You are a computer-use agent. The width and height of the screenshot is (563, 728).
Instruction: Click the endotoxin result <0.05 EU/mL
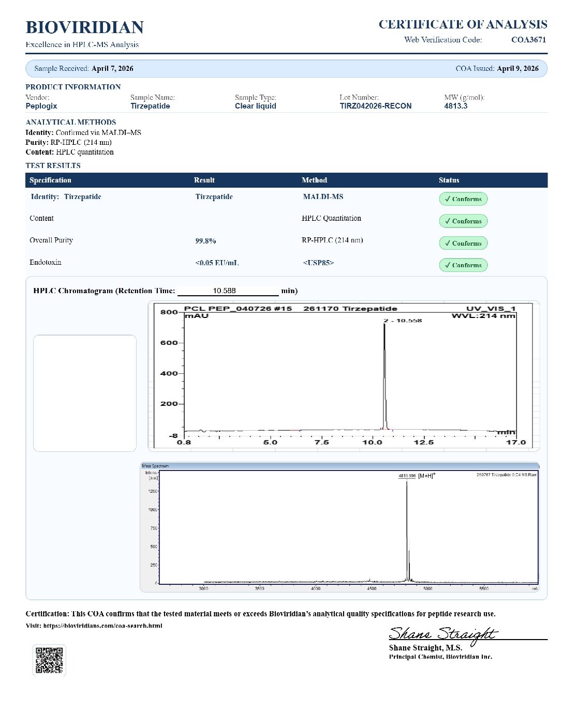point(217,263)
